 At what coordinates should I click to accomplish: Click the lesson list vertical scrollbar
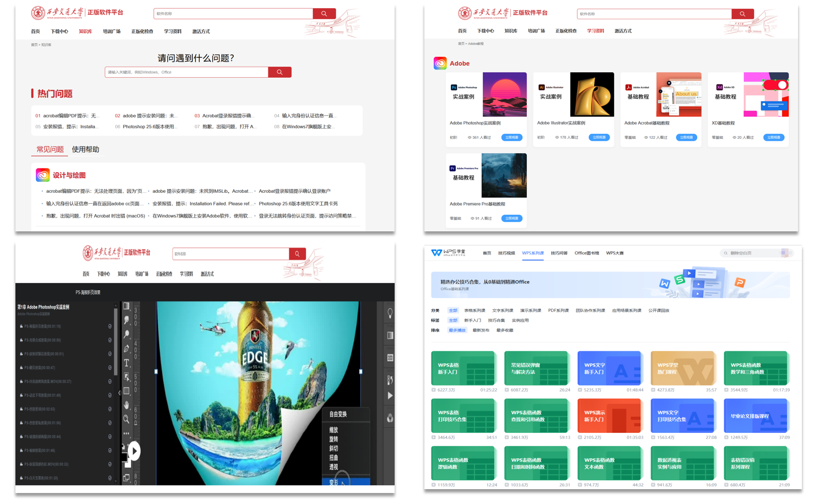(x=116, y=342)
